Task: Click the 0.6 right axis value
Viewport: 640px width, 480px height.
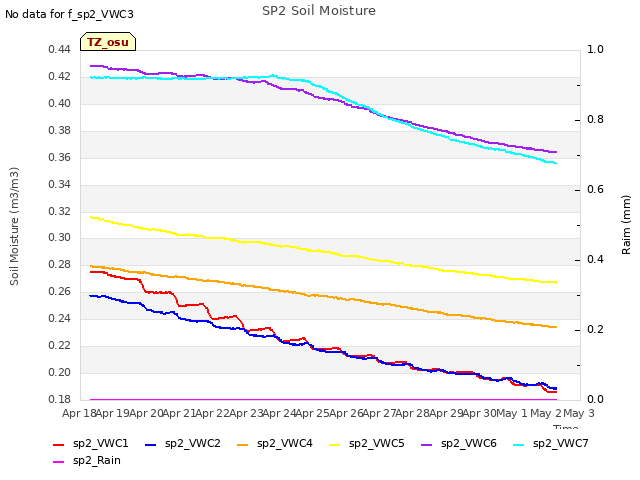Action: [595, 189]
